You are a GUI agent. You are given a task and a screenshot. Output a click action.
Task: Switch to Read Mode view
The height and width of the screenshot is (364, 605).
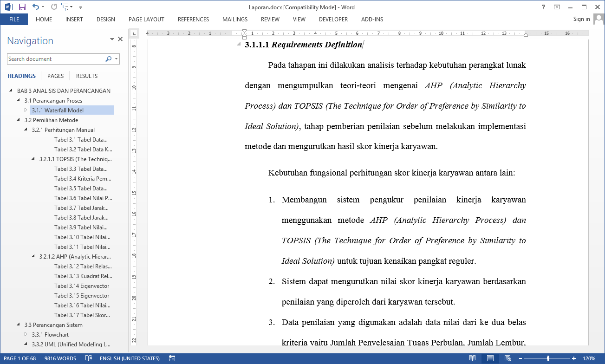click(x=472, y=358)
